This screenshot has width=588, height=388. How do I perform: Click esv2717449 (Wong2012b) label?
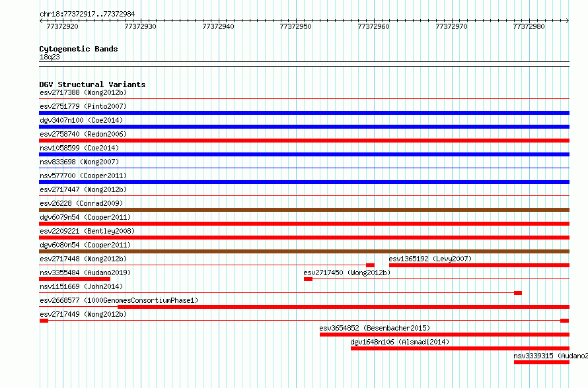coord(83,314)
